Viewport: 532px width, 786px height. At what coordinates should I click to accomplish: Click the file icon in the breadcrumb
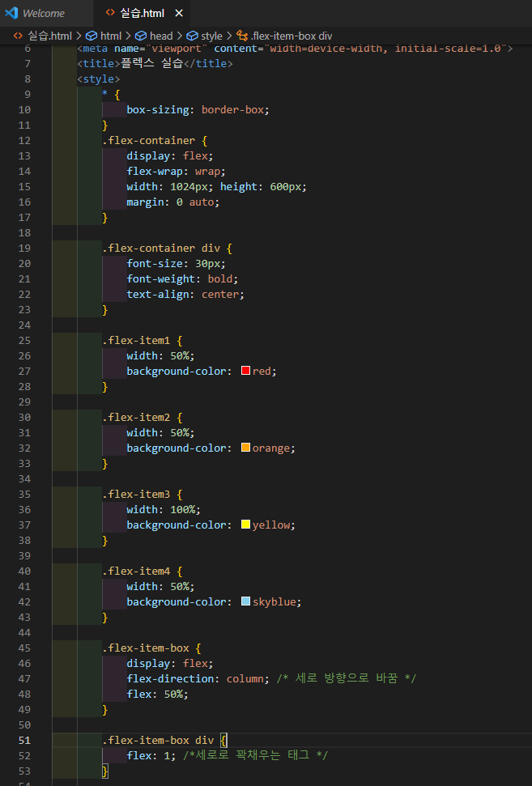click(18, 36)
